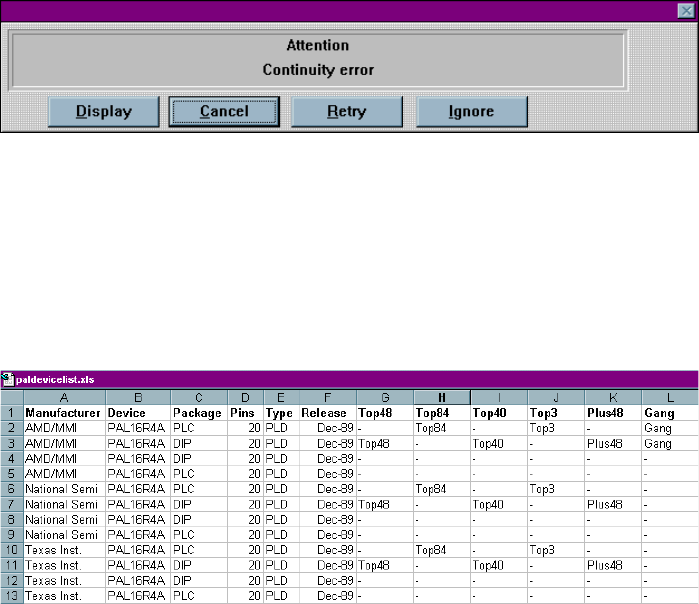Click the Pins value 20 in row 4
Image resolution: width=699 pixels, height=604 pixels.
coord(246,459)
